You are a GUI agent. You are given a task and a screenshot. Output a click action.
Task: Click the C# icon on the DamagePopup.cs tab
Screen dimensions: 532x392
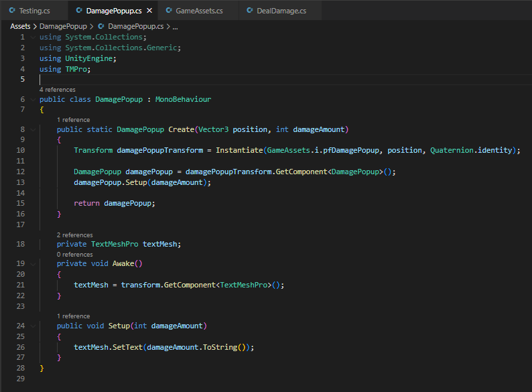[79, 11]
